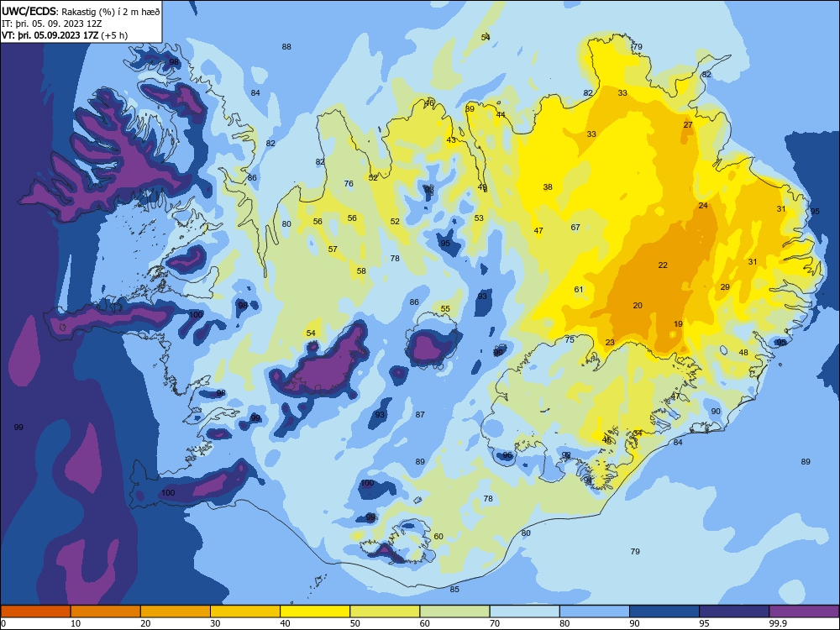This screenshot has width=840, height=630.
Task: Select the 40–50 bright yellow legend swatch
Action: point(315,612)
